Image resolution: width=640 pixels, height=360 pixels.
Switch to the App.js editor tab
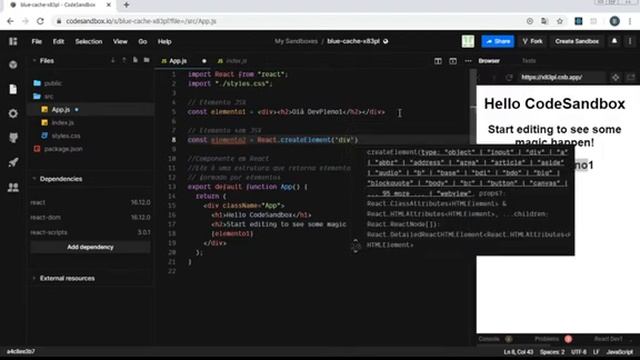point(178,61)
